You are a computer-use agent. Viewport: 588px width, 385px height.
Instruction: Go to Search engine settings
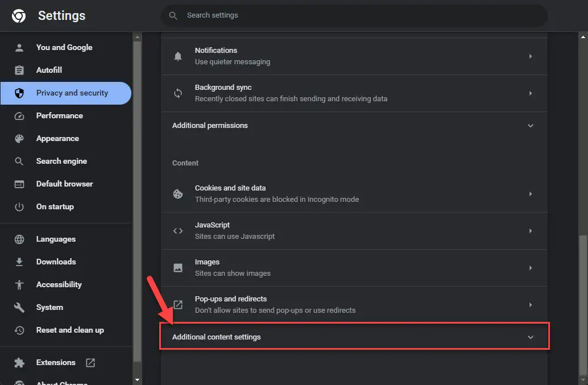61,161
